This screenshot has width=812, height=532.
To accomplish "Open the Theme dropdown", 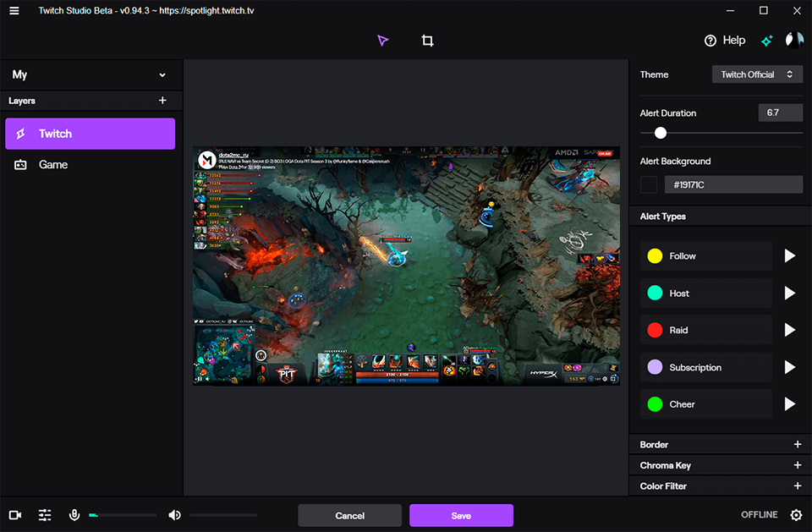I will (756, 74).
